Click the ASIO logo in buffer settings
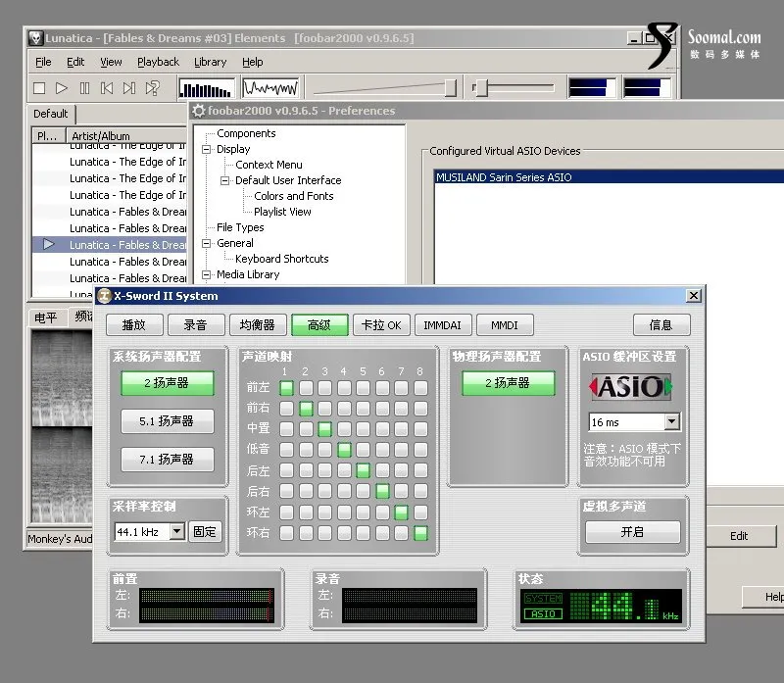 [x=631, y=386]
